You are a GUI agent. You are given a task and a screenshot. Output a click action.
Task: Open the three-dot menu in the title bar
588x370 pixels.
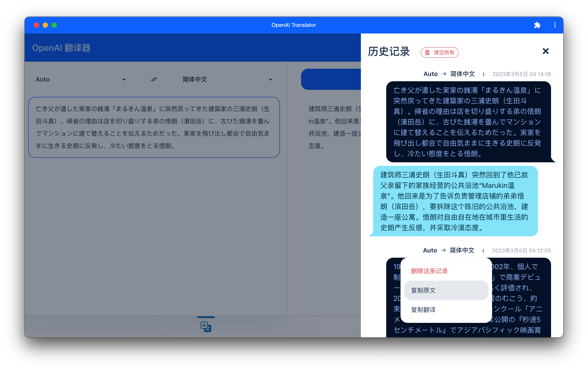tap(555, 25)
